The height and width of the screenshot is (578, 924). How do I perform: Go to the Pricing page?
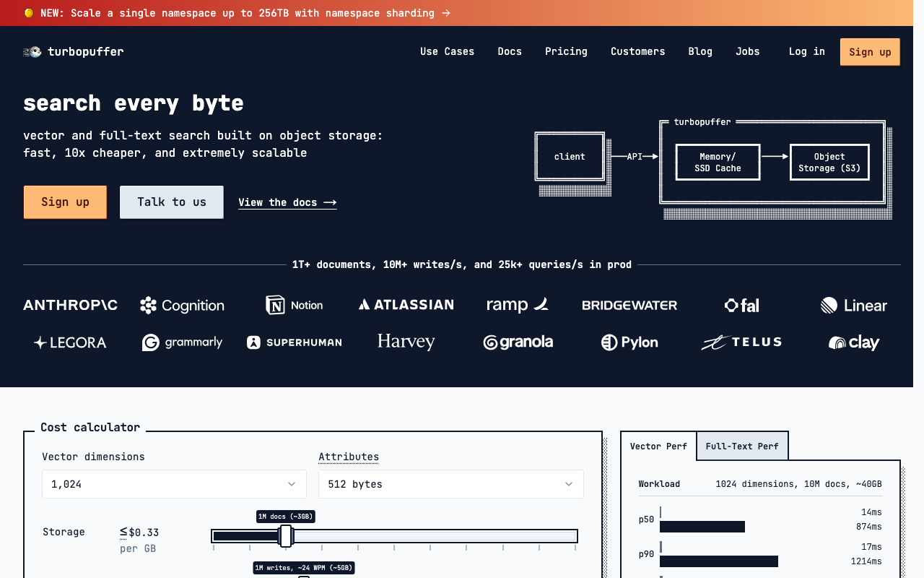(566, 52)
